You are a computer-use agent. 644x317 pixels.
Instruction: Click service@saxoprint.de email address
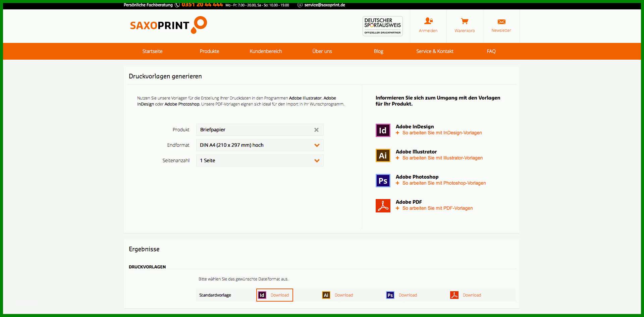coord(325,5)
